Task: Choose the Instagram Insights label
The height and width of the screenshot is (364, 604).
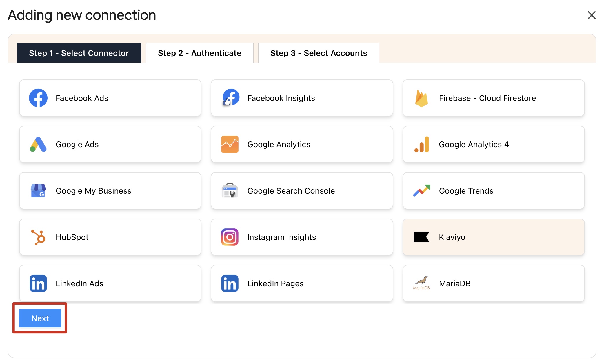Action: pyautogui.click(x=282, y=237)
